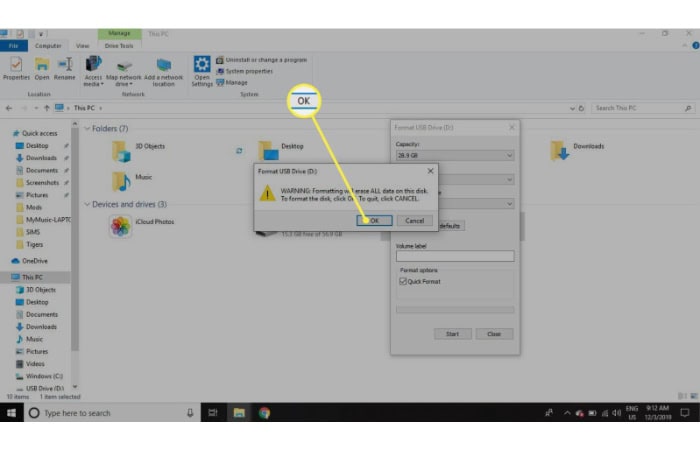The image size is (700, 450).
Task: Click File Explorer taskbar icon
Action: coord(239,413)
